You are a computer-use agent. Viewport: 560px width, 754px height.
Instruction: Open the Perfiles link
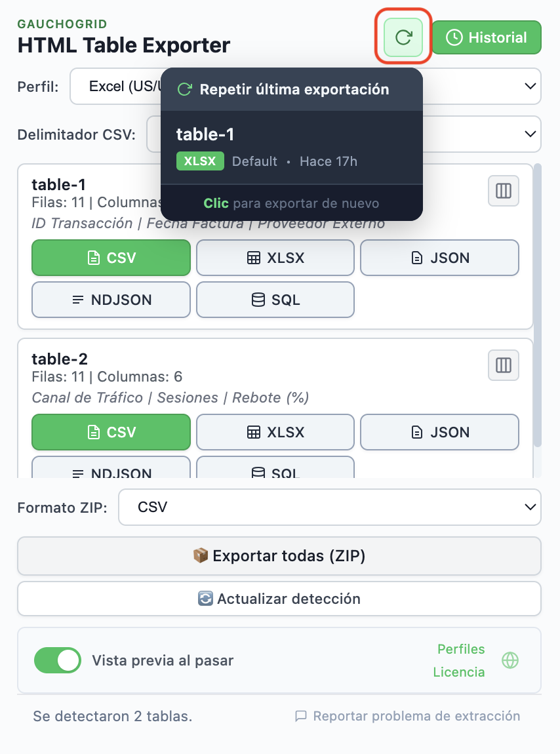tap(461, 649)
